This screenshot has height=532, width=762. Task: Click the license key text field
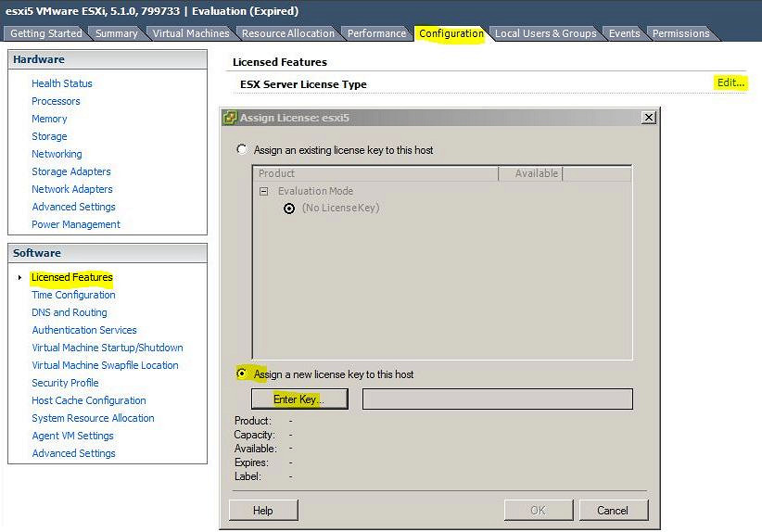498,399
